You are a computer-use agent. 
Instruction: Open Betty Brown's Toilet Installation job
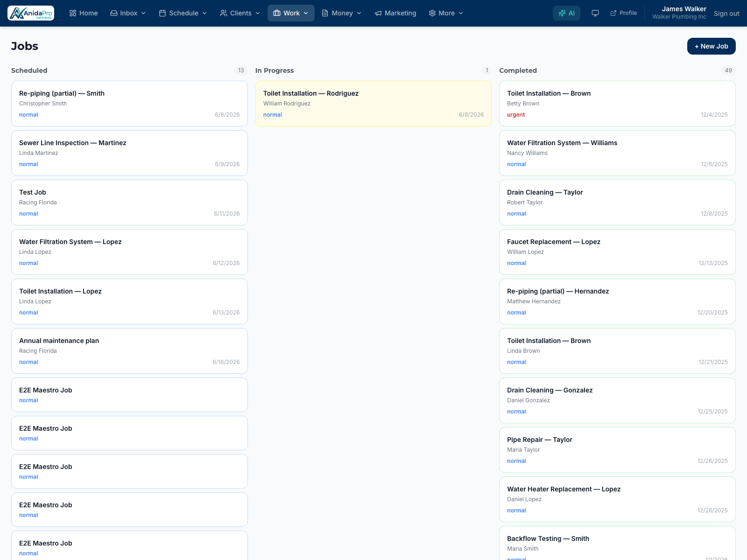tap(617, 104)
